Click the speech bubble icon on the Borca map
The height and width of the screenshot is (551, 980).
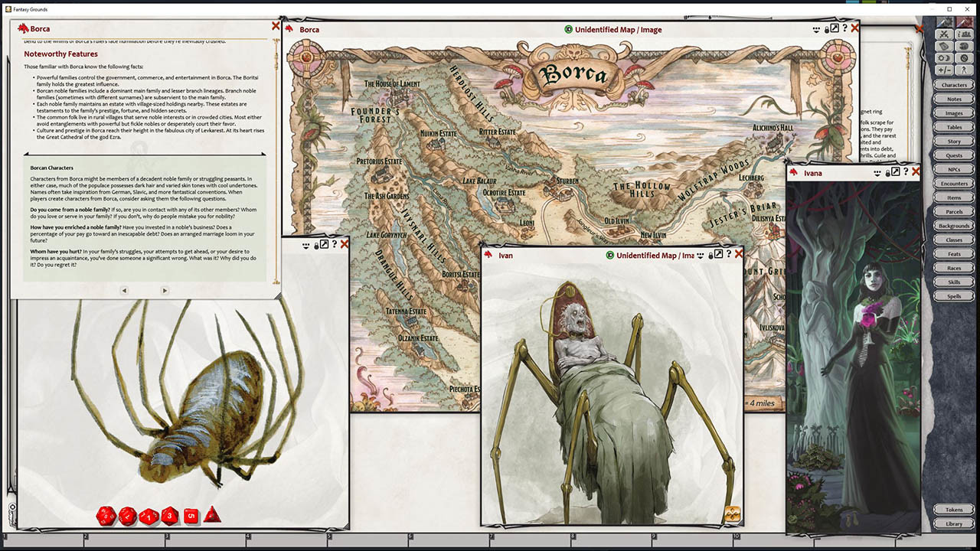tap(815, 29)
